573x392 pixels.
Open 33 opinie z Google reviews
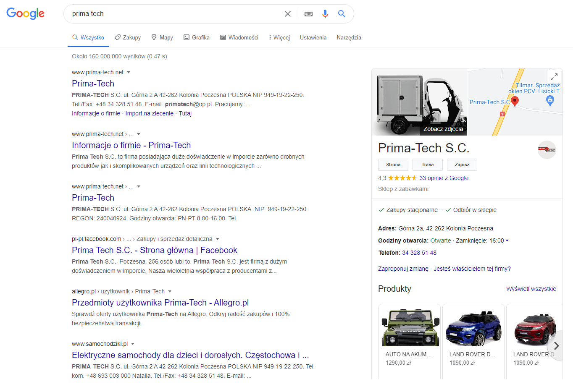[444, 178]
